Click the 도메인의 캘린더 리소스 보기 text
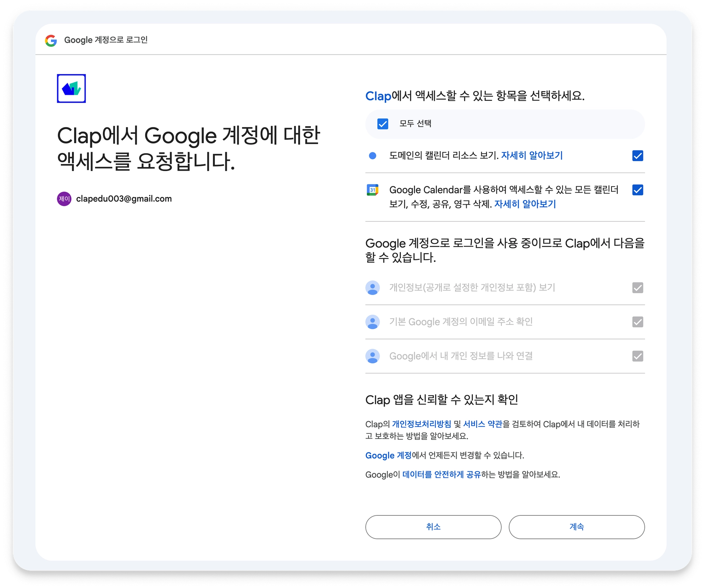The width and height of the screenshot is (705, 588). pyautogui.click(x=444, y=156)
